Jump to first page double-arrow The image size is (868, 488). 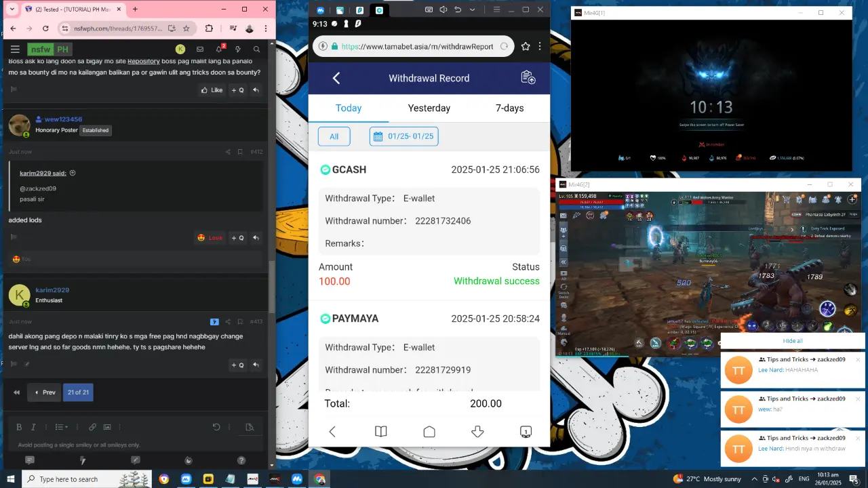[16, 392]
